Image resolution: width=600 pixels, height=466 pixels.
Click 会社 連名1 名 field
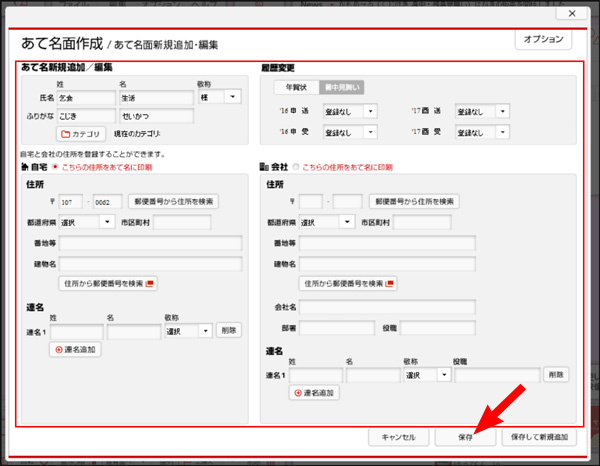[x=373, y=375]
